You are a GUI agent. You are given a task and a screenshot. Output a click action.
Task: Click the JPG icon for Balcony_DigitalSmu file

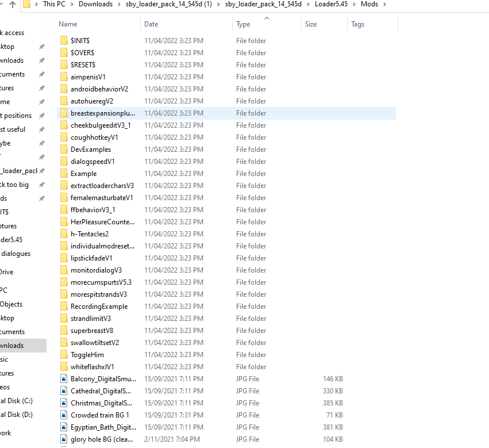pyautogui.click(x=63, y=379)
